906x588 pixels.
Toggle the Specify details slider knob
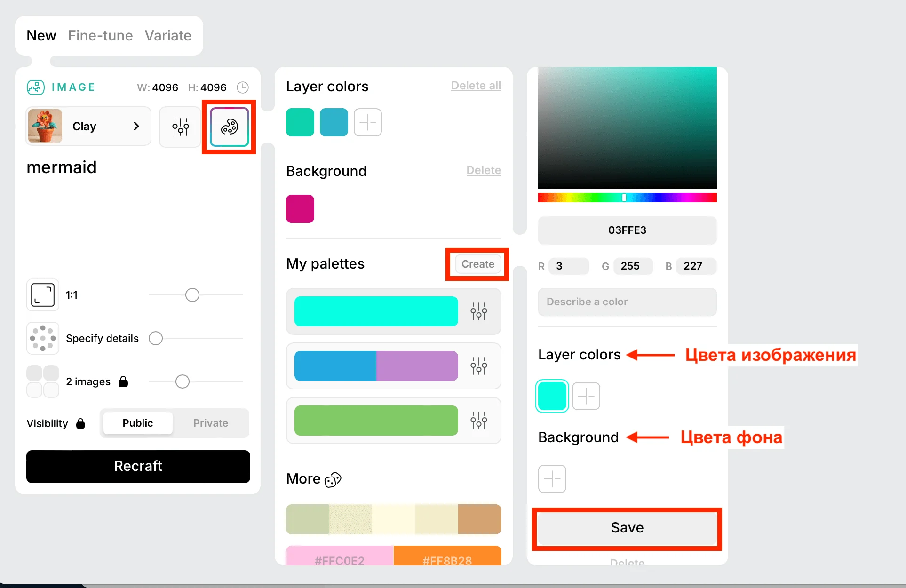tap(156, 338)
